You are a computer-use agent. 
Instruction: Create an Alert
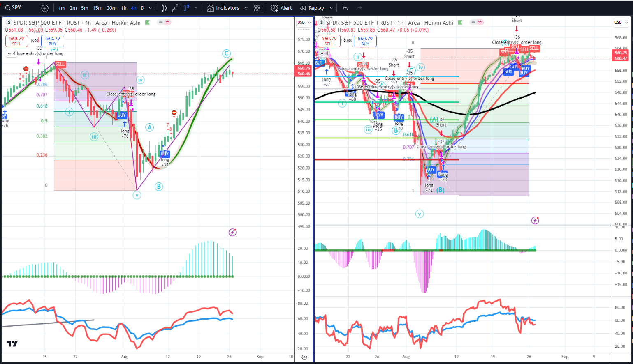282,8
